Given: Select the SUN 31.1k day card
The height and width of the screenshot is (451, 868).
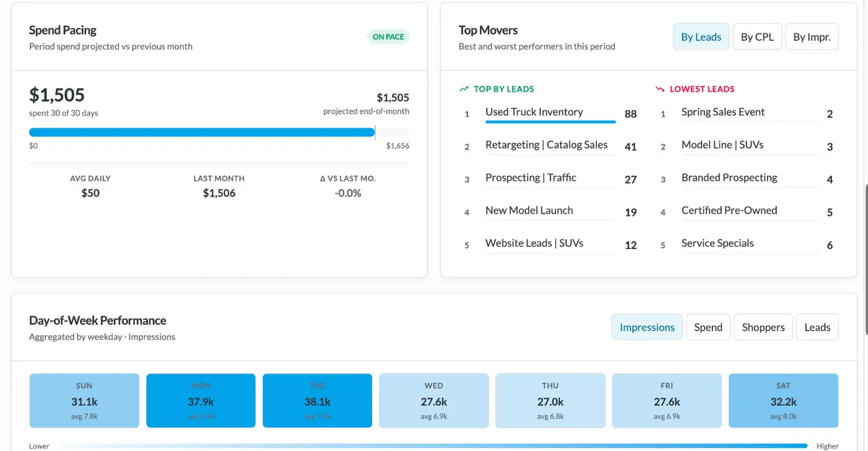Looking at the screenshot, I should pyautogui.click(x=84, y=400).
